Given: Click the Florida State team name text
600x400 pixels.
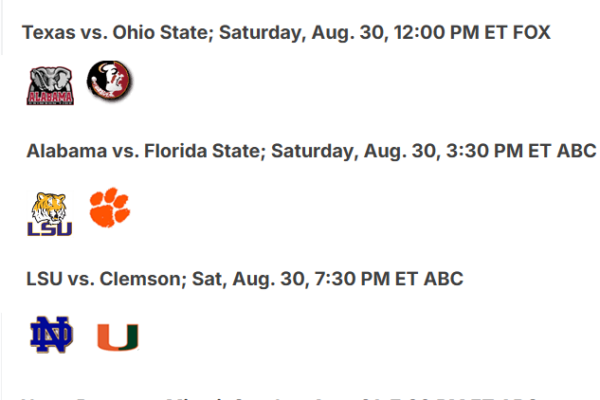Looking at the screenshot, I should coord(205,151).
